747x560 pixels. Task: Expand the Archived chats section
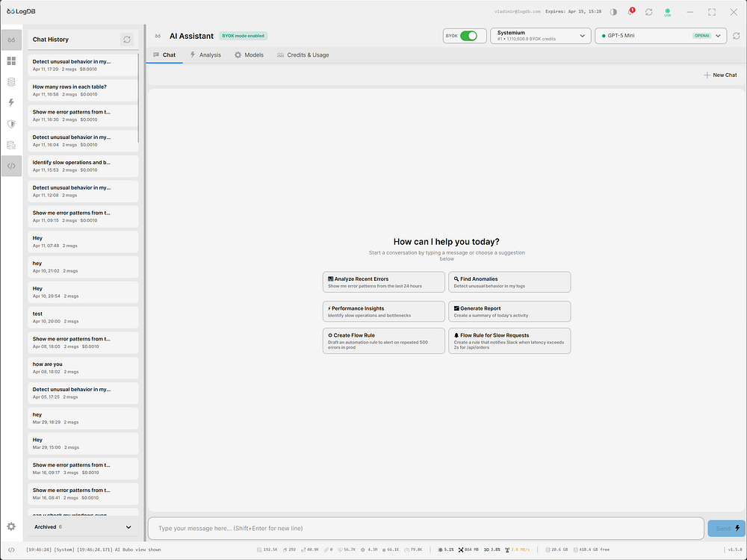tap(83, 526)
